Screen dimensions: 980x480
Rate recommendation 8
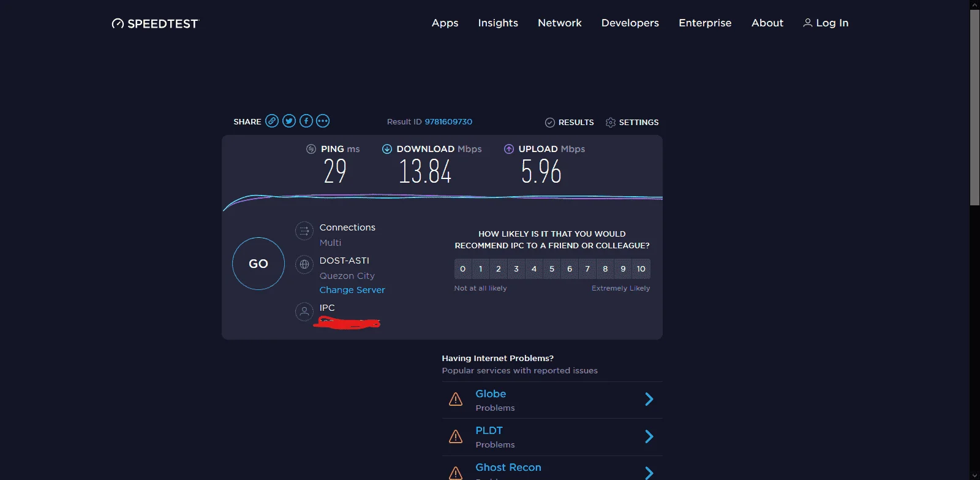(x=605, y=269)
